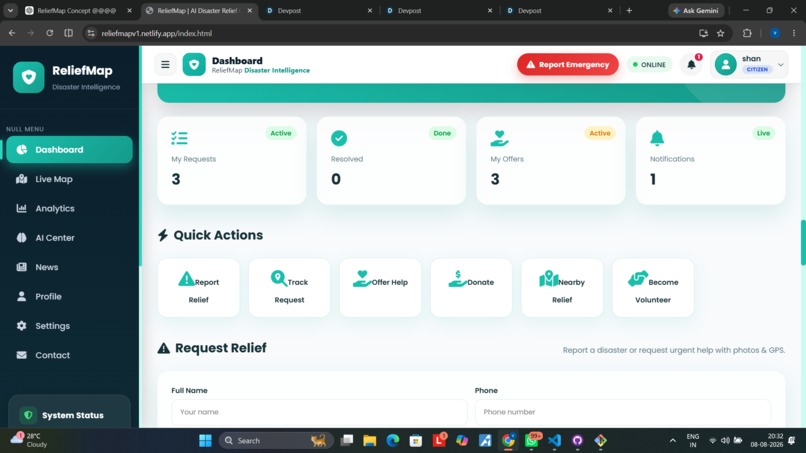Open Microsoft Edge from taskbar
This screenshot has width=806, height=453.
click(393, 441)
